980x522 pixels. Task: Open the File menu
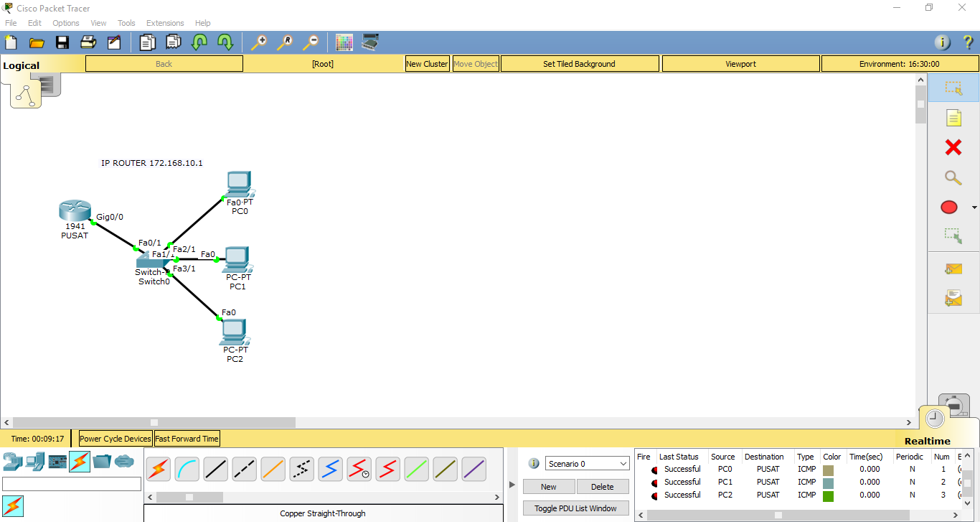pos(11,23)
